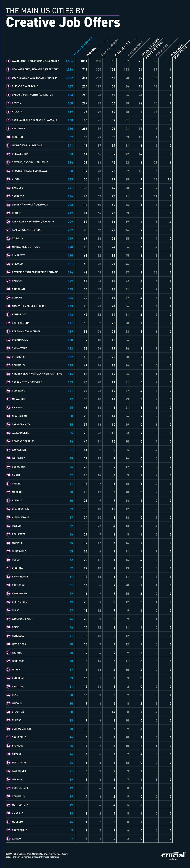Click Washington's total job offers value 1,586
This screenshot has height=868, width=190.
pyautogui.click(x=69, y=61)
